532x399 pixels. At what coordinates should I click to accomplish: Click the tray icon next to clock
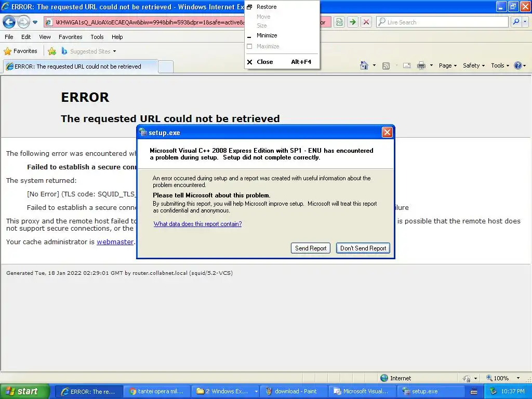494,391
